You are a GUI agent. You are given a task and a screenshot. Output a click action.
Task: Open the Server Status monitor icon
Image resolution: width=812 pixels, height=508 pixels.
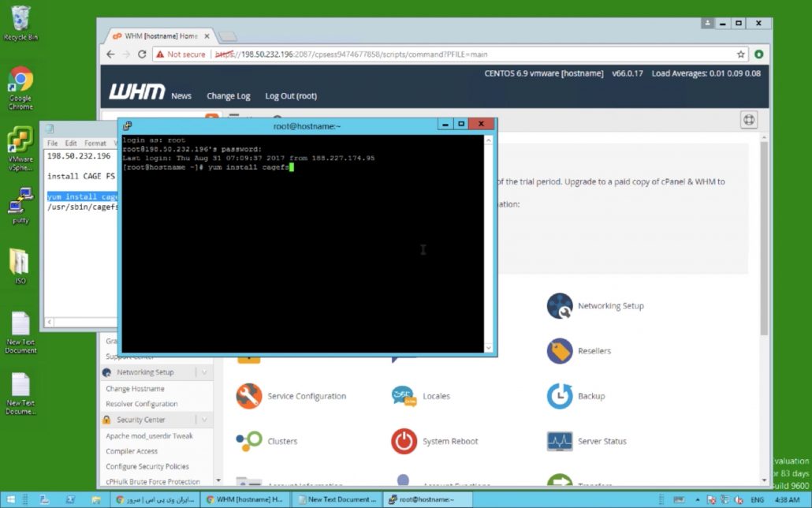[560, 441]
